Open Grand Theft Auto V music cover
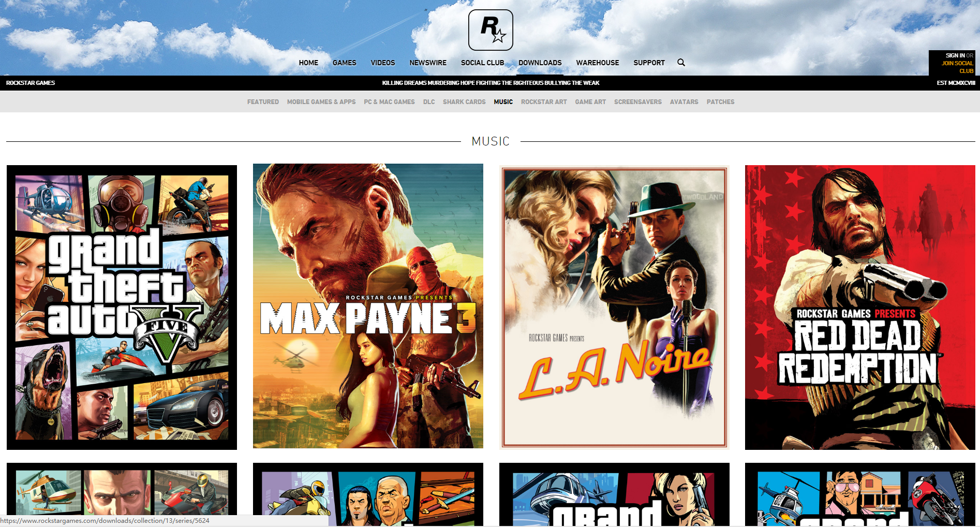 pos(122,308)
